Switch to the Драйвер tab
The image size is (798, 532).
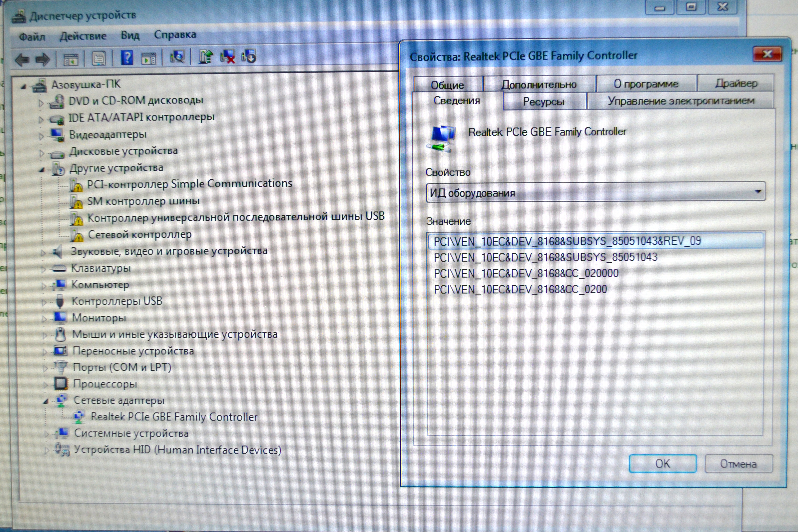pyautogui.click(x=736, y=83)
